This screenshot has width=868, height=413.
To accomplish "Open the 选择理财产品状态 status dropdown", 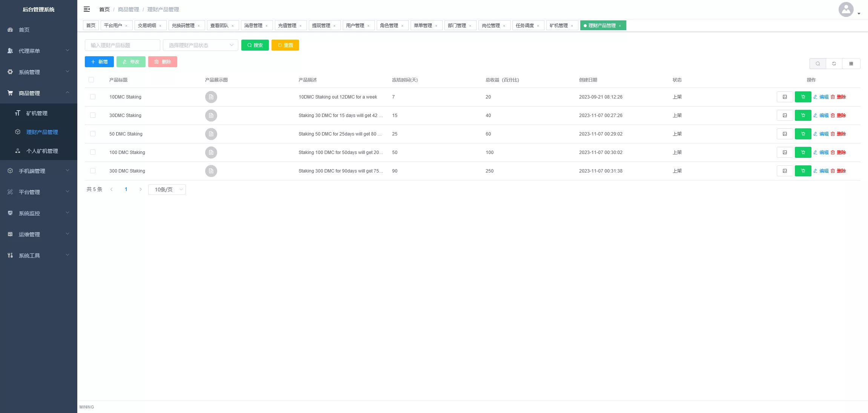I will [200, 45].
